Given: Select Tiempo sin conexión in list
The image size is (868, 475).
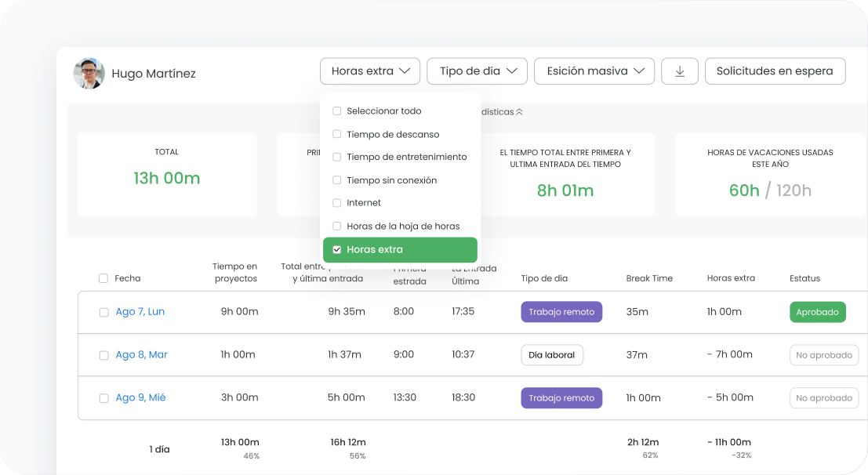Looking at the screenshot, I should point(337,180).
